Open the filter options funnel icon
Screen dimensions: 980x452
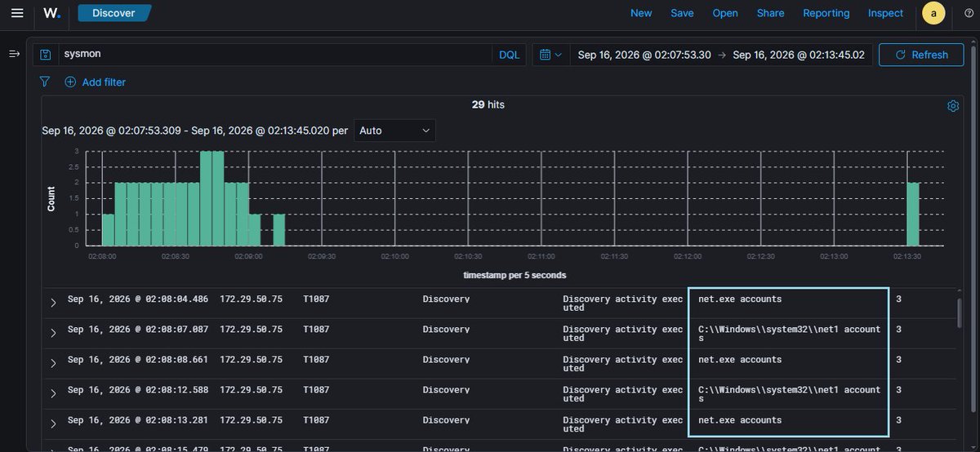[45, 82]
